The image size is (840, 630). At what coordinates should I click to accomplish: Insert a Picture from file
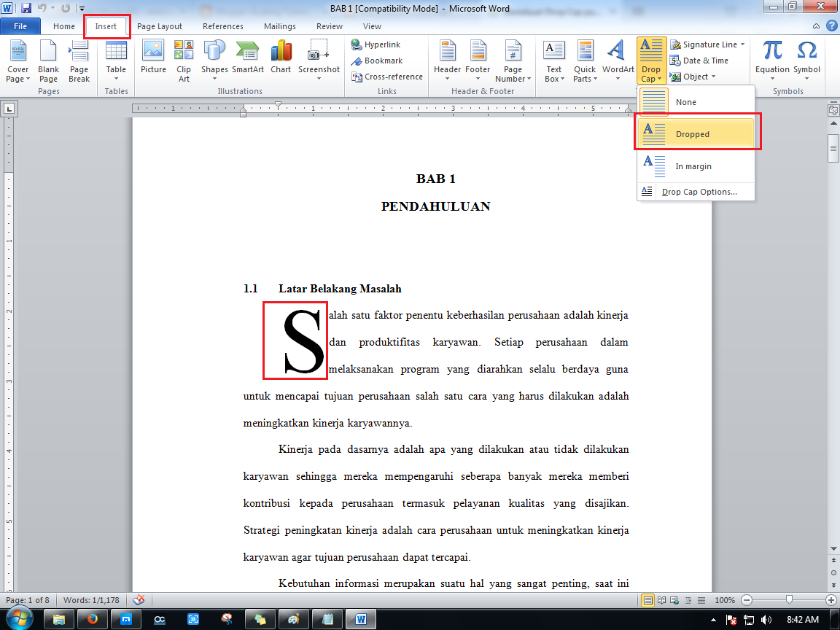[153, 60]
